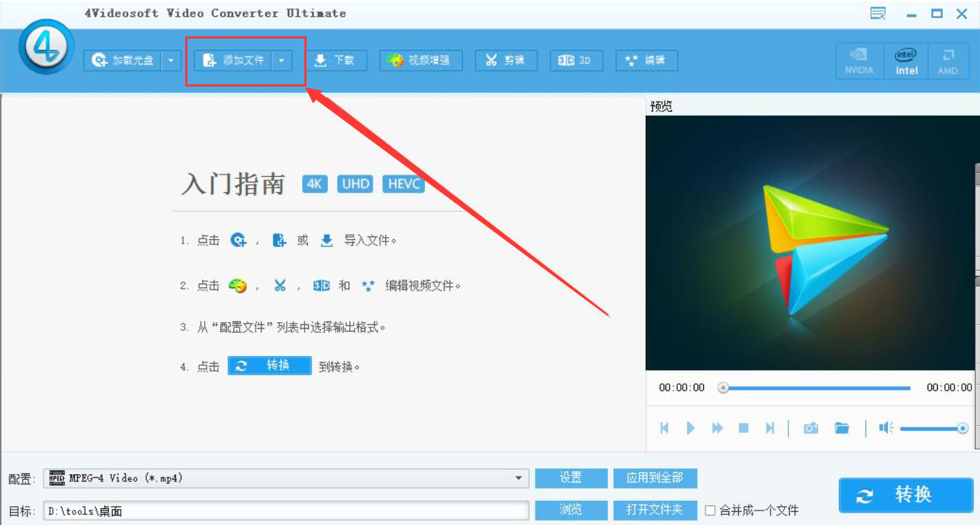Toggle NVIDIA hardware acceleration

pyautogui.click(x=859, y=61)
